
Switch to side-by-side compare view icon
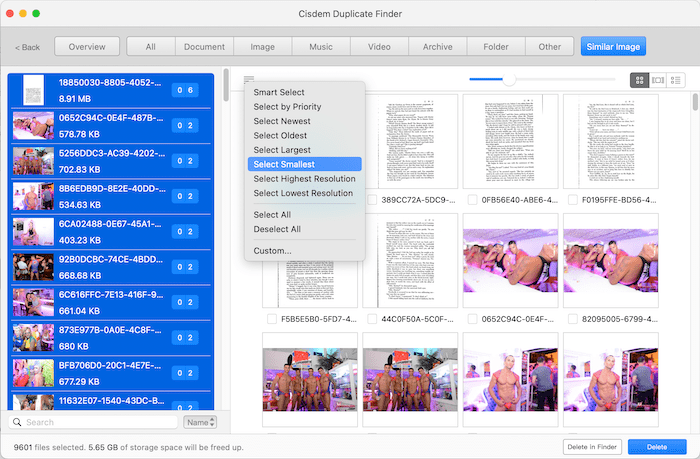(x=657, y=79)
